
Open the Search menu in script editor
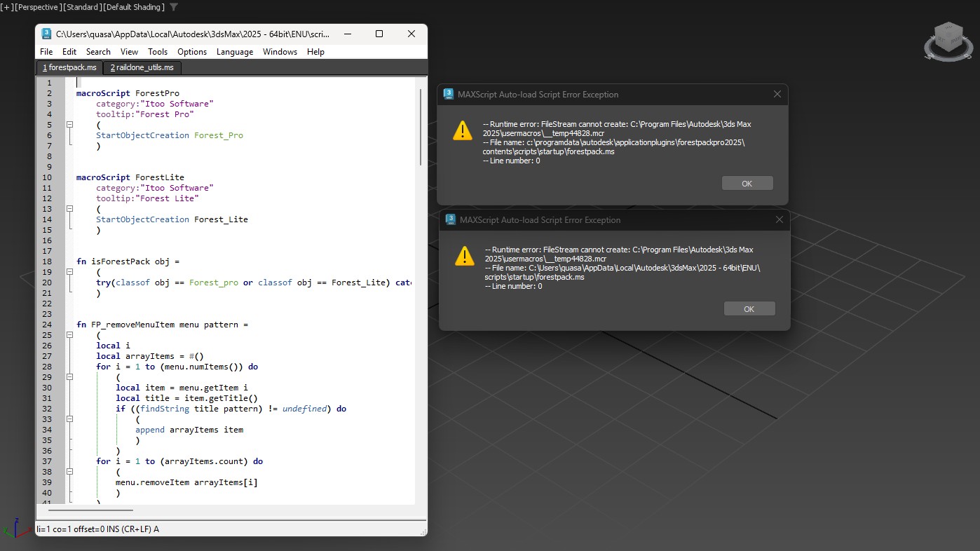click(98, 52)
